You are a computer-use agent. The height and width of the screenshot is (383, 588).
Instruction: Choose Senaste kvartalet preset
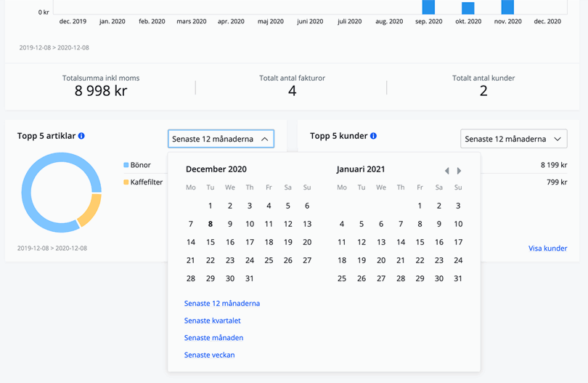[212, 320]
